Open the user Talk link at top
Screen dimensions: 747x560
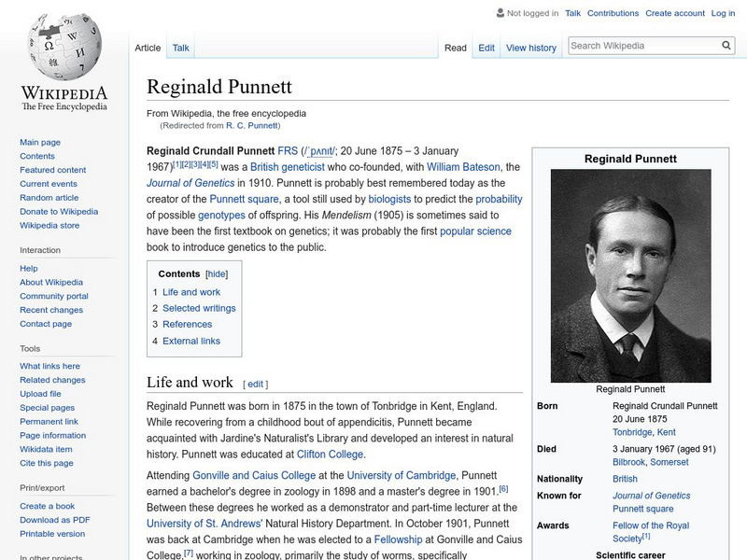click(x=572, y=13)
